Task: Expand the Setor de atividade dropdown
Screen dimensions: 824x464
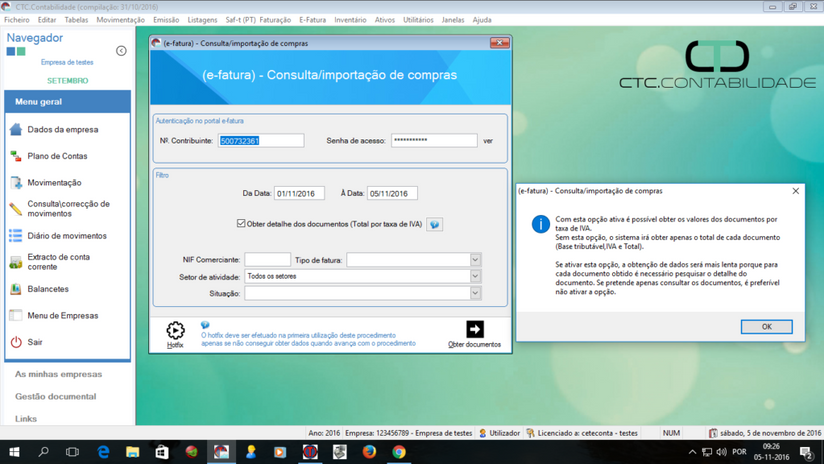Action: point(475,276)
